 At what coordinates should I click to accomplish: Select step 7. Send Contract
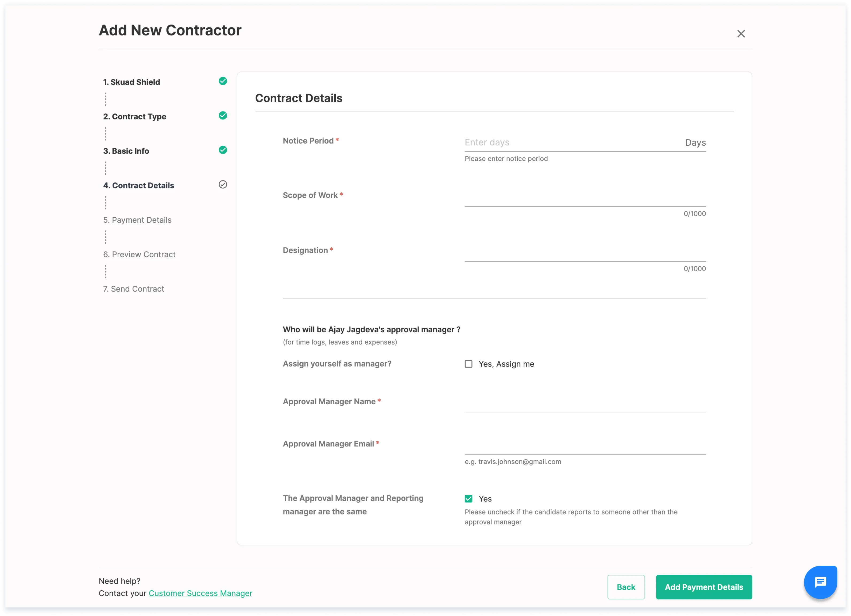point(134,289)
